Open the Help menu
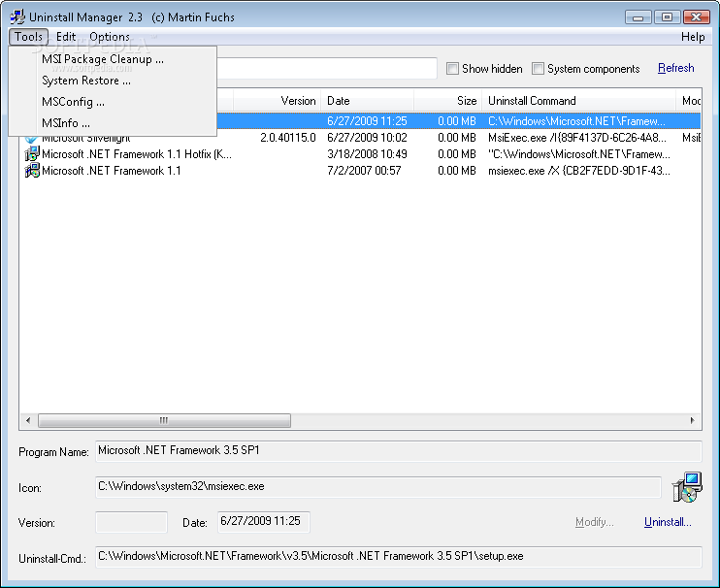This screenshot has width=720, height=588. pos(693,37)
